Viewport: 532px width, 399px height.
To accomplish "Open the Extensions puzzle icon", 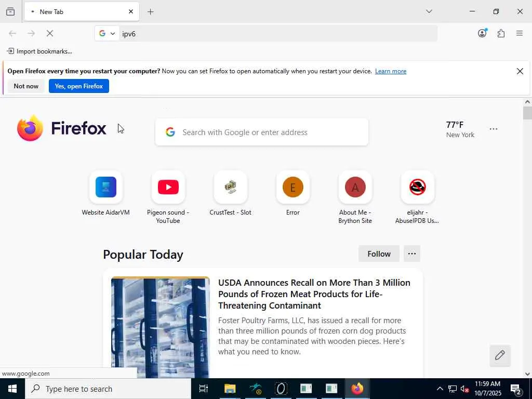I will pos(501,33).
